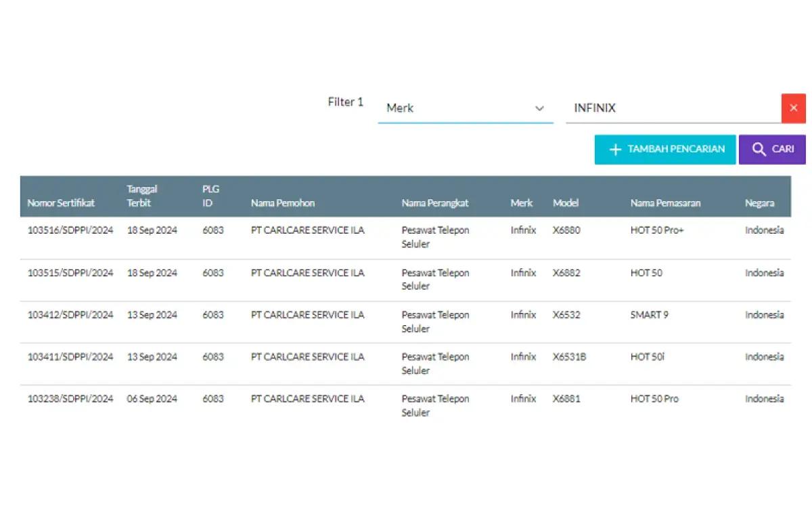Click the INFINIX search text field

click(x=673, y=108)
